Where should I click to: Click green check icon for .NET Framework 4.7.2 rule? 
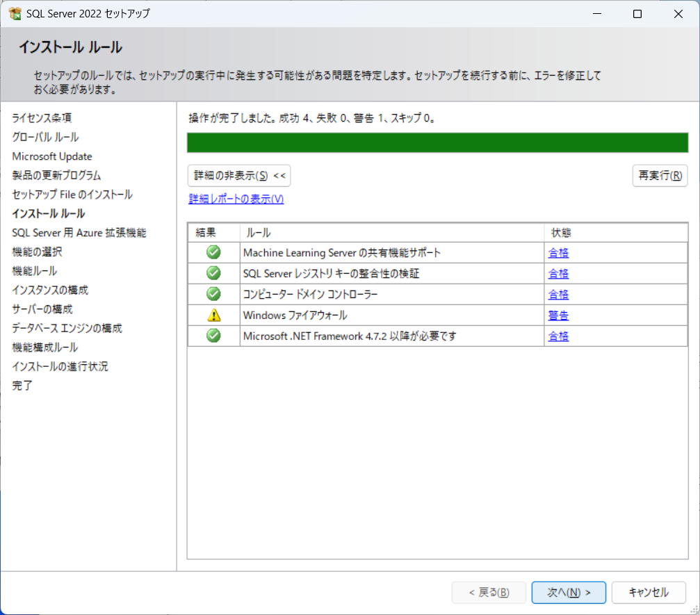click(213, 336)
